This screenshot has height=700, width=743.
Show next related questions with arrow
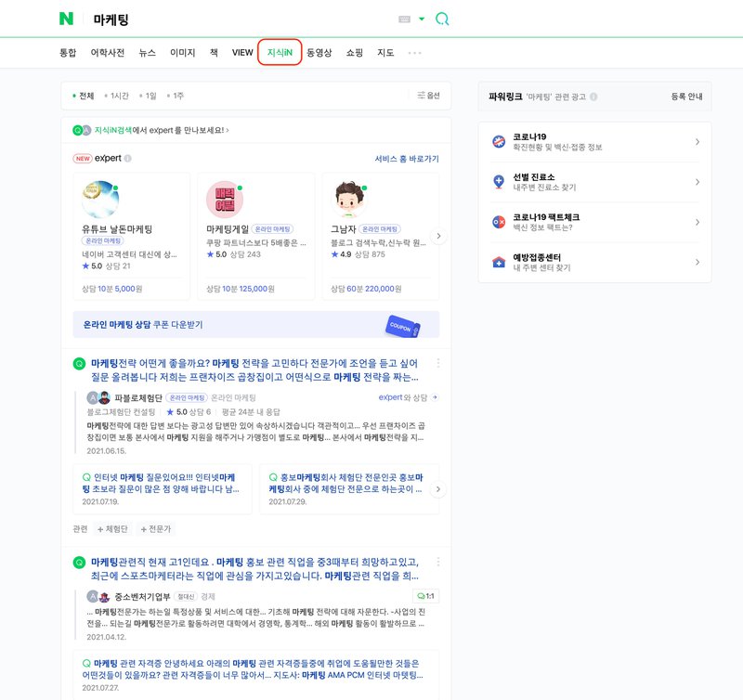click(438, 489)
